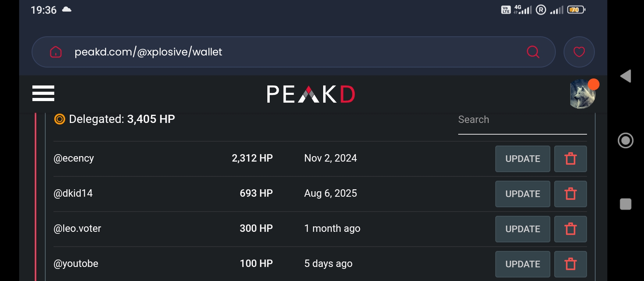Tap the browser home icon
Screen dimensions: 644x281
56,52
